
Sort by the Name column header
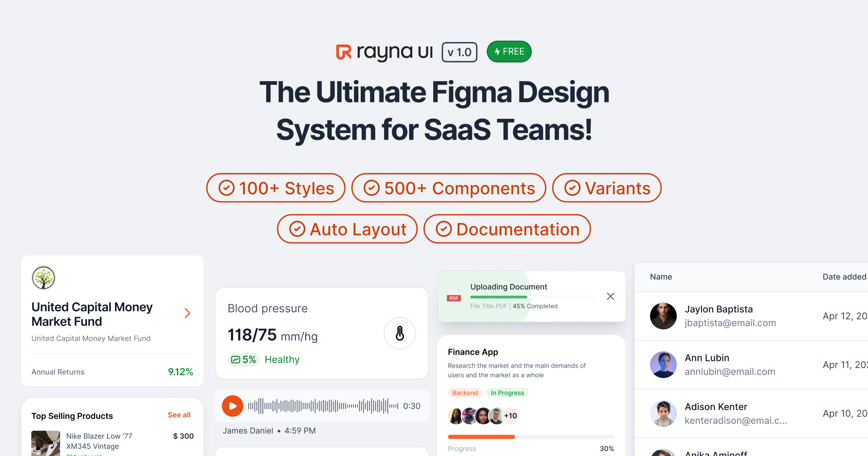click(661, 277)
